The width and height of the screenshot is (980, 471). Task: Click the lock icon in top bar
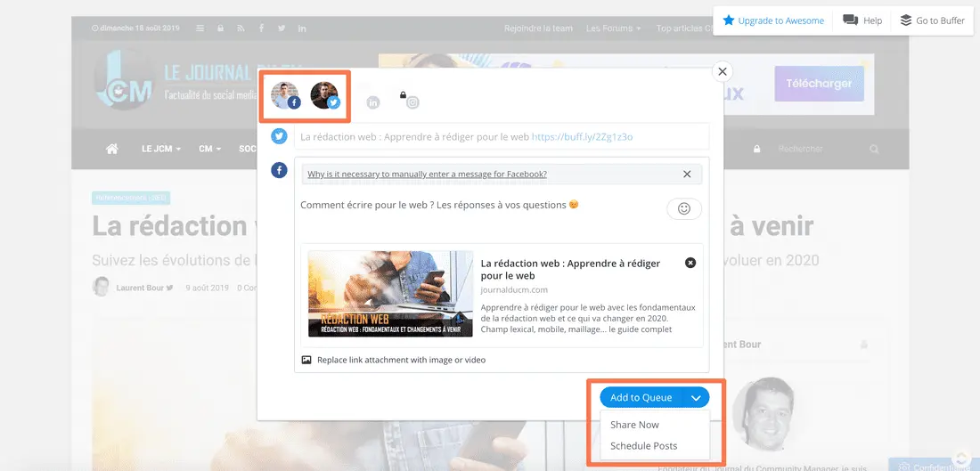pos(221,28)
